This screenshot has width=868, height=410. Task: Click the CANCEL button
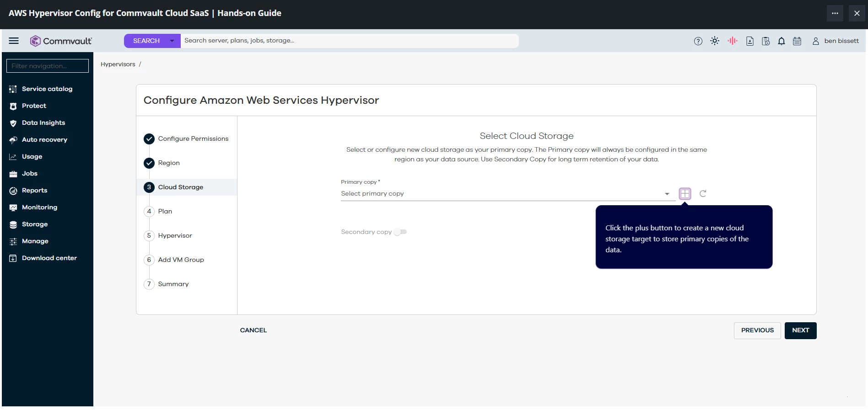[253, 330]
